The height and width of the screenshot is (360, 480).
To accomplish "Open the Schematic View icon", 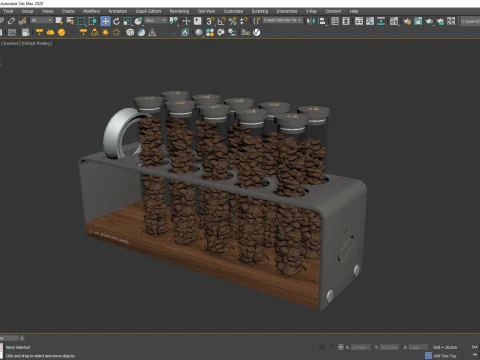I will pos(381,21).
